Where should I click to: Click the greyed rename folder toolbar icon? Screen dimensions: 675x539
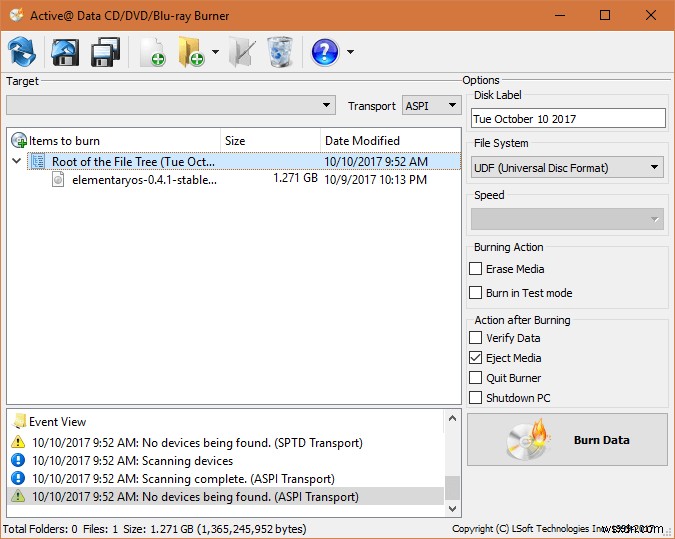[x=242, y=52]
